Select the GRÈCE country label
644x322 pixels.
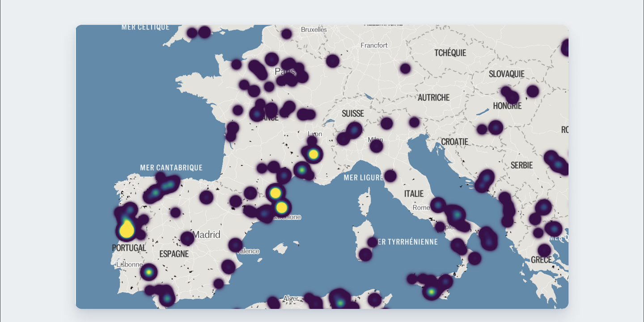click(541, 260)
